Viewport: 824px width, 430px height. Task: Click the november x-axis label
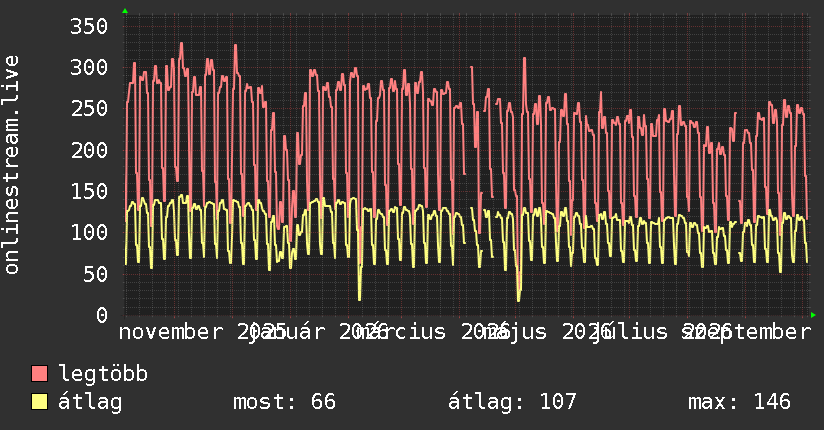171,332
